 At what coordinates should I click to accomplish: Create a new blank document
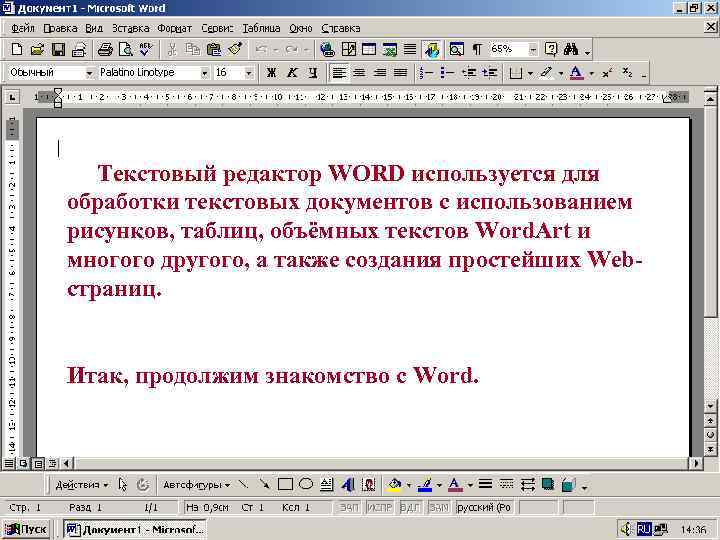point(17,49)
